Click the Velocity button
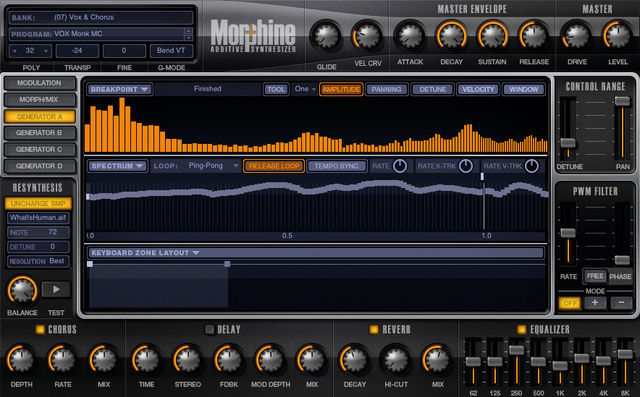 coord(478,89)
